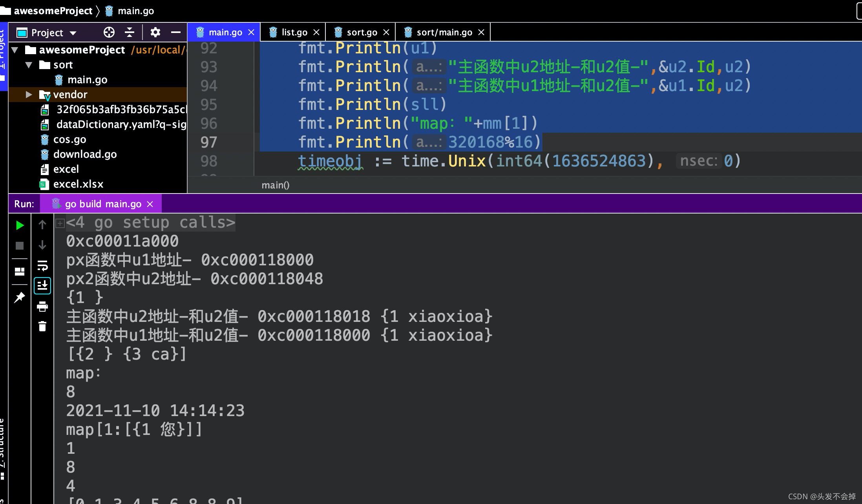Click the green Rerun play button

20,225
